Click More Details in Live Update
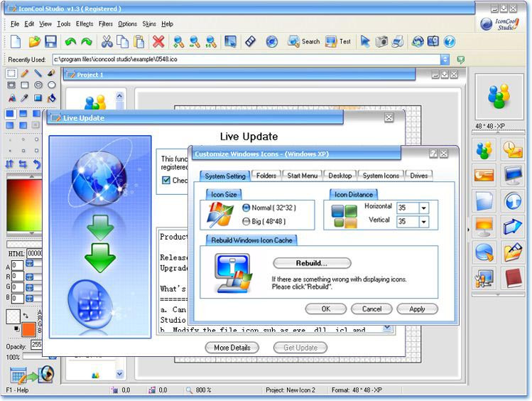532x401 pixels. 232,348
